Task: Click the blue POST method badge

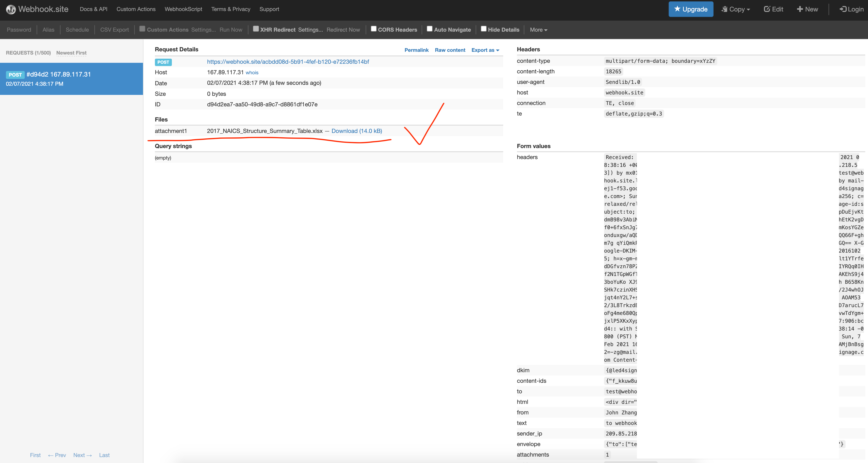Action: point(163,62)
